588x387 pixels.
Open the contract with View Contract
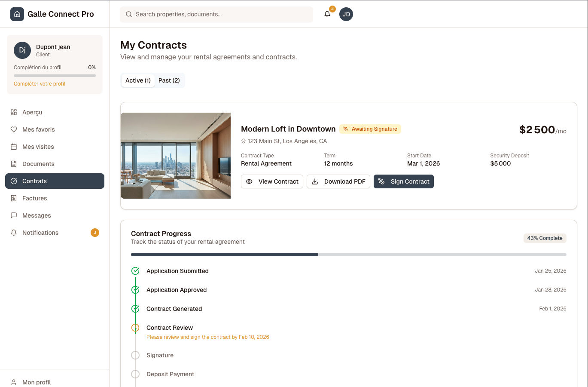pyautogui.click(x=272, y=181)
